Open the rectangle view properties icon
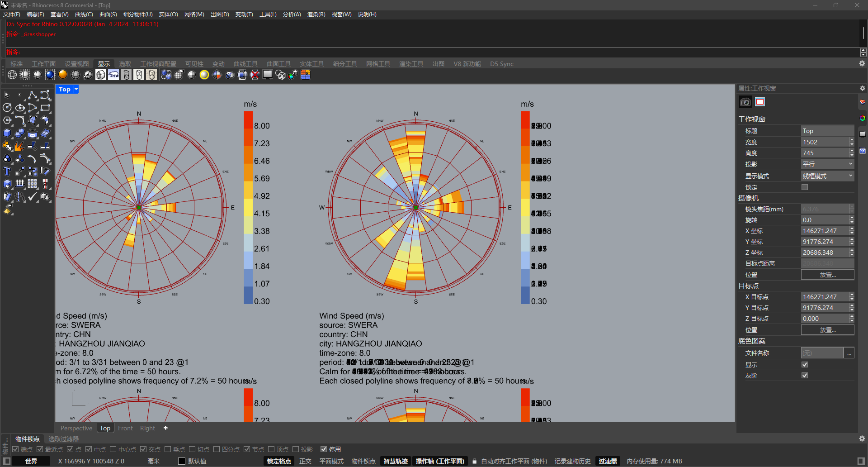Image resolution: width=868 pixels, height=467 pixels. click(760, 102)
